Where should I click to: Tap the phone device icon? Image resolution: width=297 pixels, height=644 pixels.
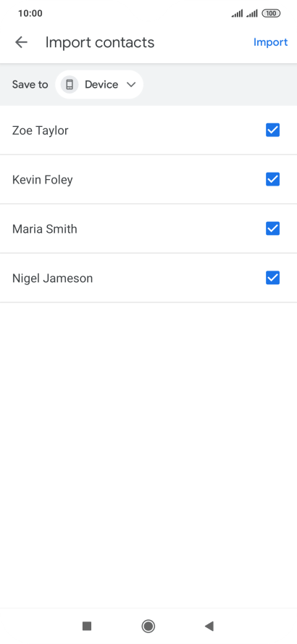[70, 85]
